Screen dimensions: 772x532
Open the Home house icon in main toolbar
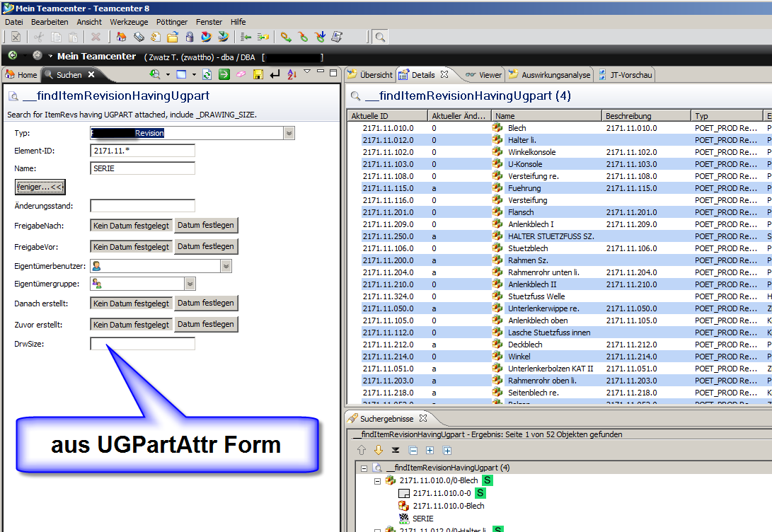[121, 37]
